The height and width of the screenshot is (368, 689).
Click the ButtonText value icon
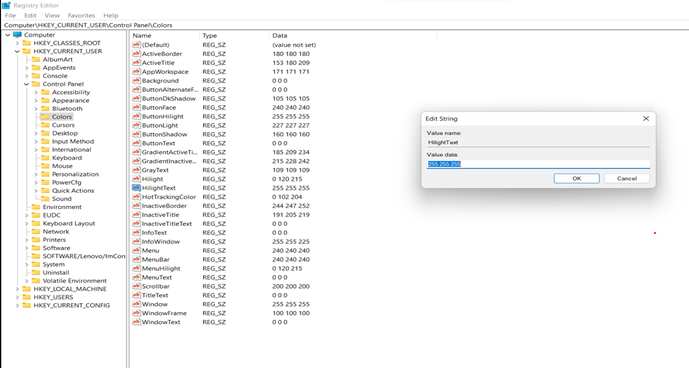click(x=136, y=143)
